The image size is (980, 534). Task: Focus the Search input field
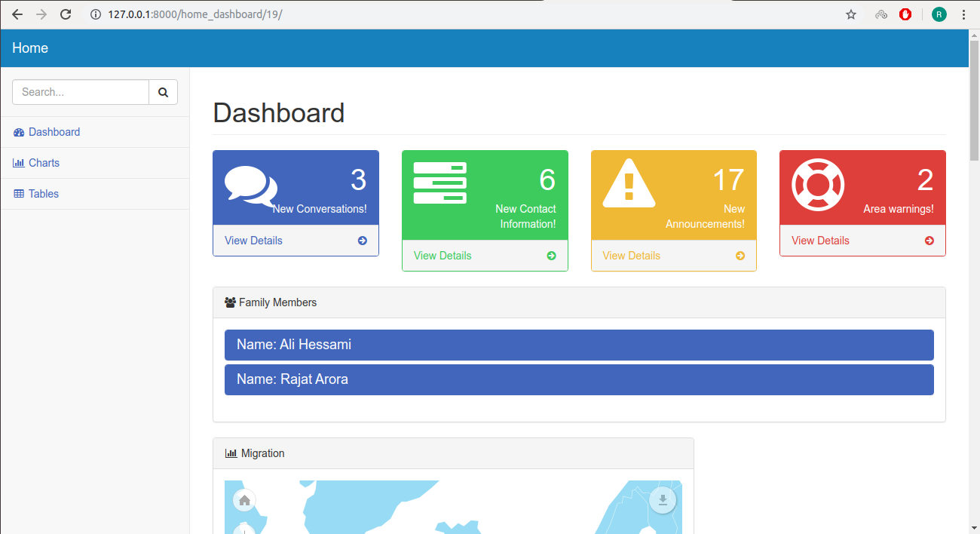click(81, 92)
